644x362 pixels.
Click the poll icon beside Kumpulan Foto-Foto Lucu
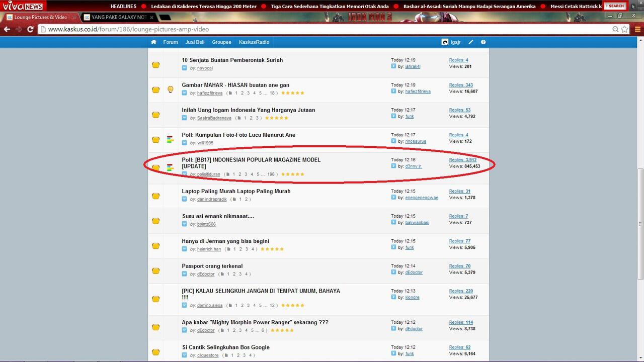point(171,139)
